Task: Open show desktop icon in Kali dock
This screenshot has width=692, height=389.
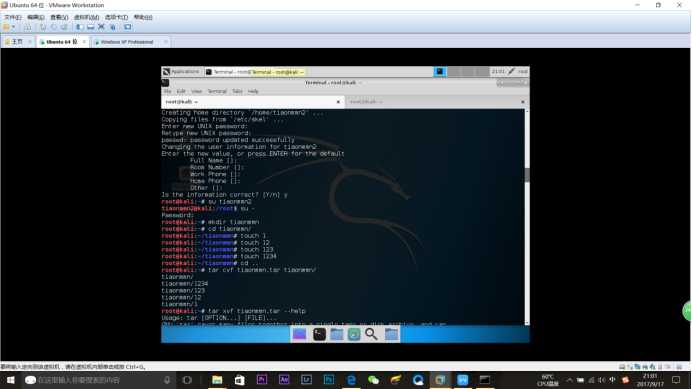Action: coord(299,334)
